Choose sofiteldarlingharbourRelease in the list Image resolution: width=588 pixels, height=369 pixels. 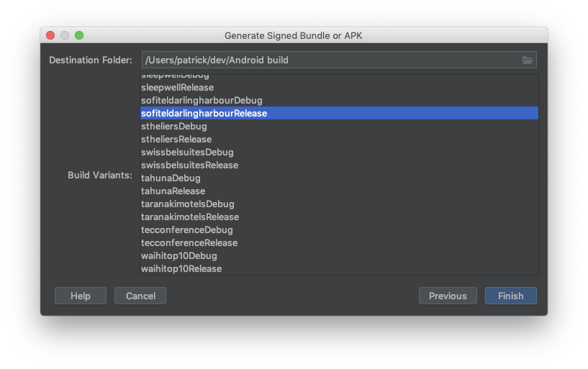339,113
